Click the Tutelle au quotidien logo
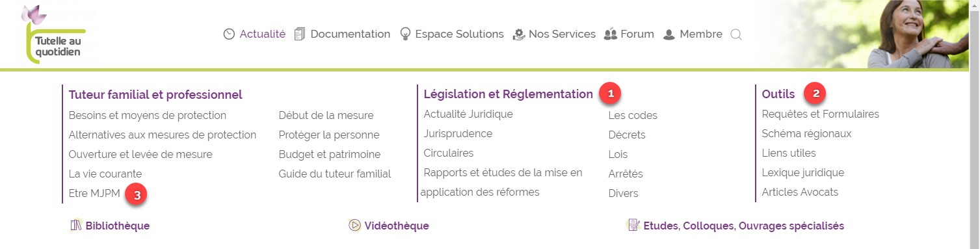The image size is (980, 249). pos(54,35)
